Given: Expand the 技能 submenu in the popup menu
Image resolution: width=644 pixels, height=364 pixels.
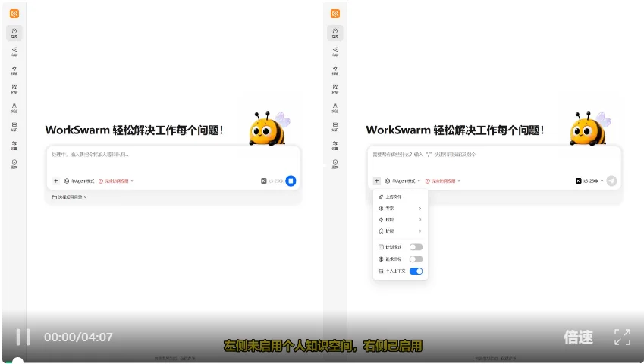Looking at the screenshot, I should (401, 220).
